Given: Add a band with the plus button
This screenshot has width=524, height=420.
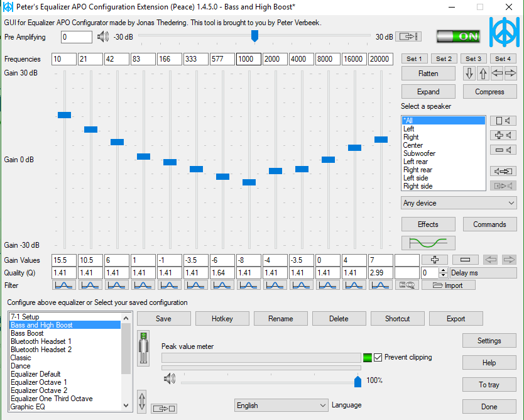Looking at the screenshot, I should tap(435, 260).
